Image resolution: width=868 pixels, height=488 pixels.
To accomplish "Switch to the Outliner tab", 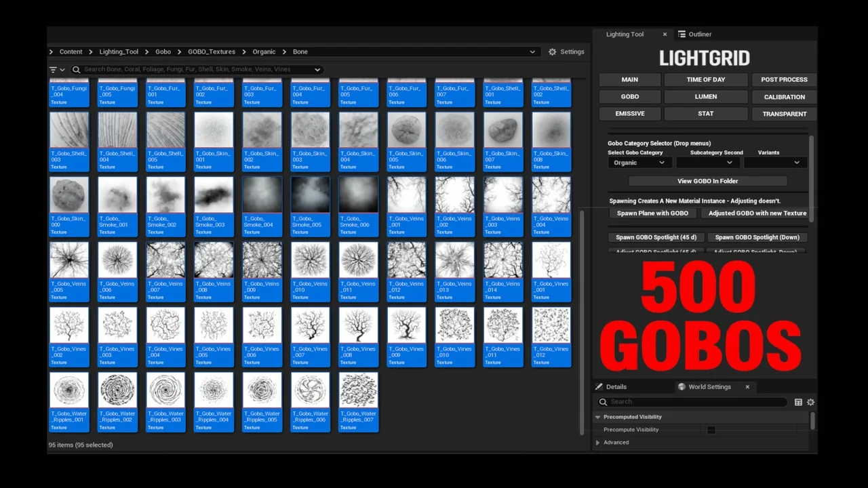I will pyautogui.click(x=700, y=34).
